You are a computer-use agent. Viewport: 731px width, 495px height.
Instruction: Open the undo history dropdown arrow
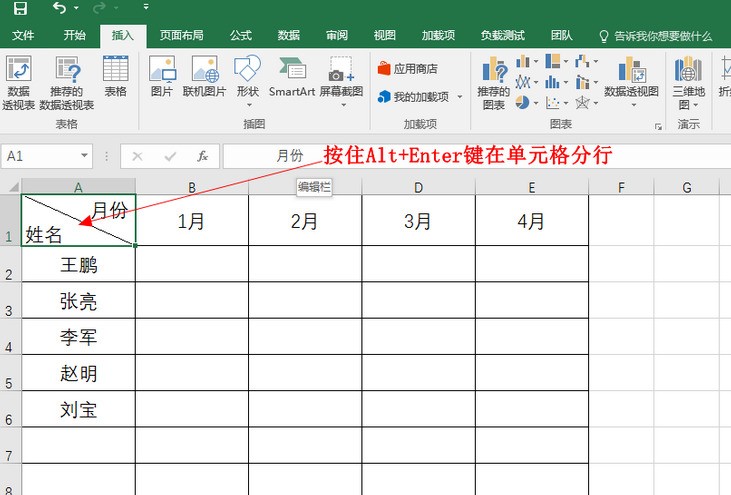[76, 8]
